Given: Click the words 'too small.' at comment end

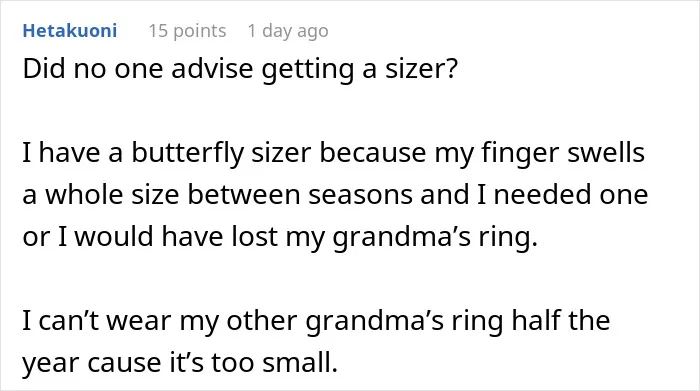Looking at the screenshot, I should coord(275,362).
